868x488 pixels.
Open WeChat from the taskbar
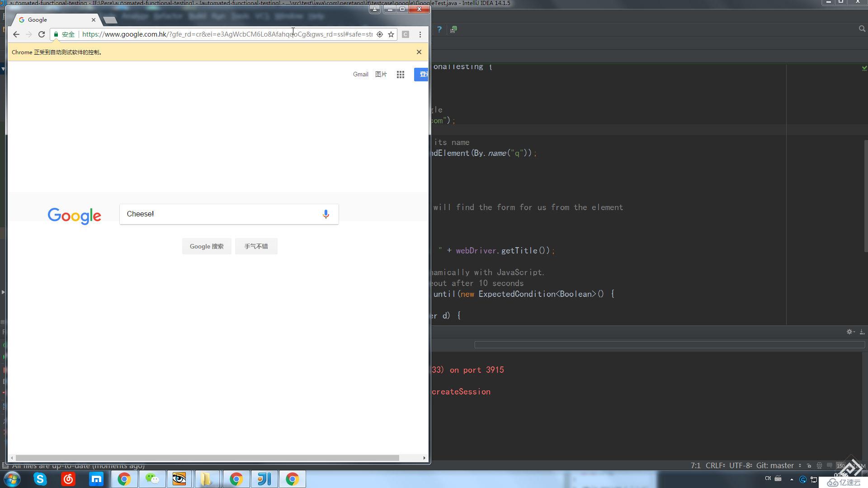pos(152,479)
